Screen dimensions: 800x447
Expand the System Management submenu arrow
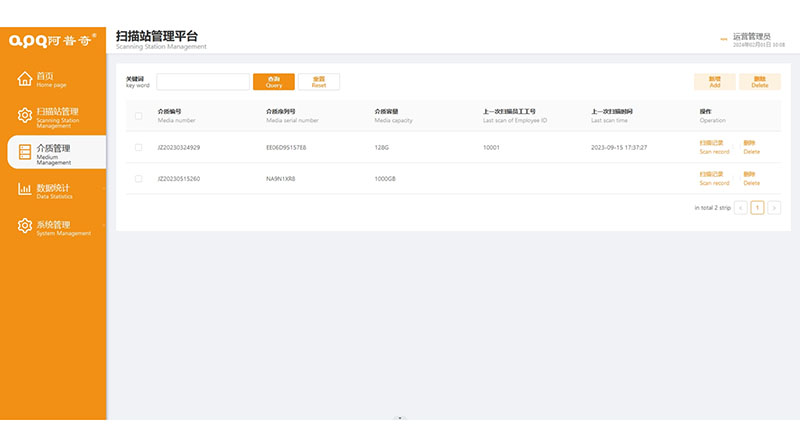[x=103, y=226]
